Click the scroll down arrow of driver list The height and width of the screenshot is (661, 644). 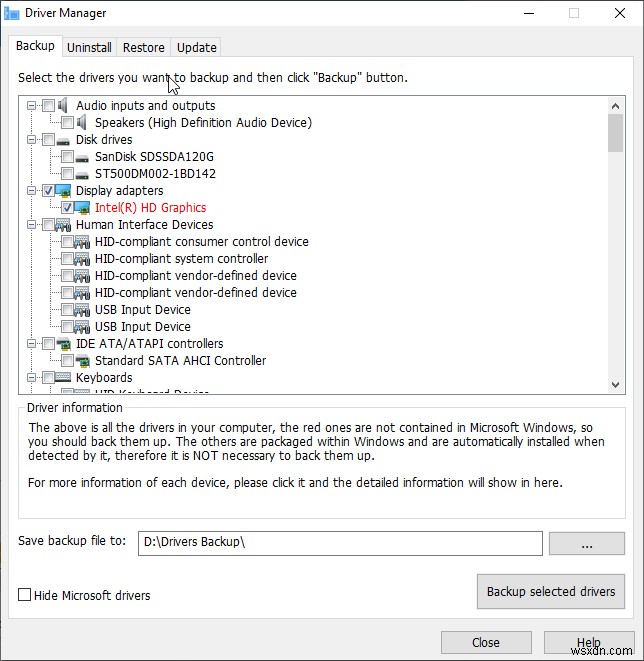[615, 384]
